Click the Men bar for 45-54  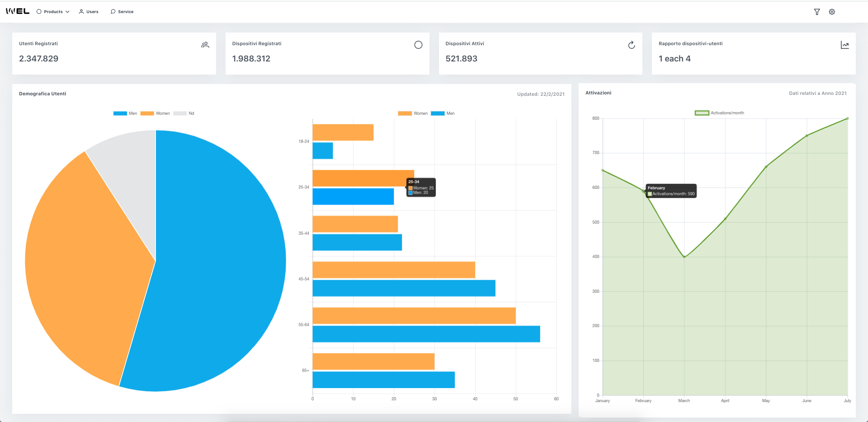click(x=404, y=288)
